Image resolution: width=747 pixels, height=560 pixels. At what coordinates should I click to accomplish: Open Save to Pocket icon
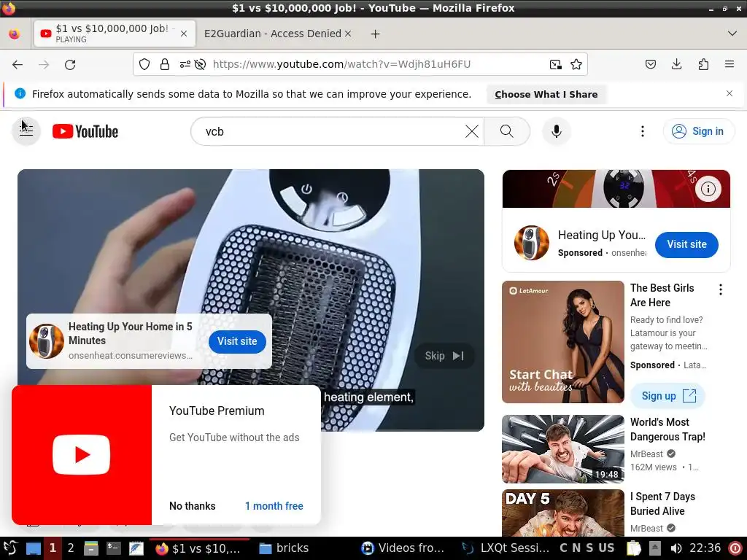pos(650,64)
